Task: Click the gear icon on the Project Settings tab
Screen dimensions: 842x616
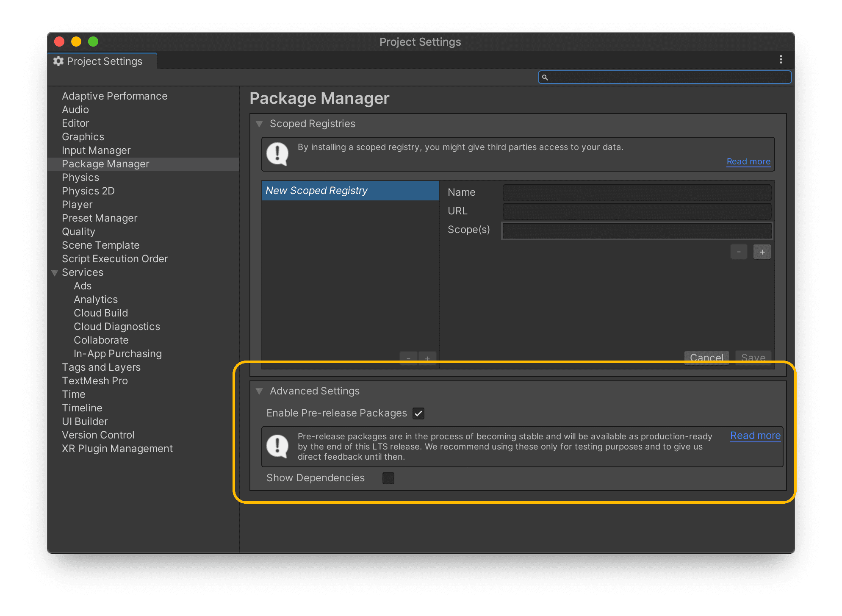Action: (58, 61)
